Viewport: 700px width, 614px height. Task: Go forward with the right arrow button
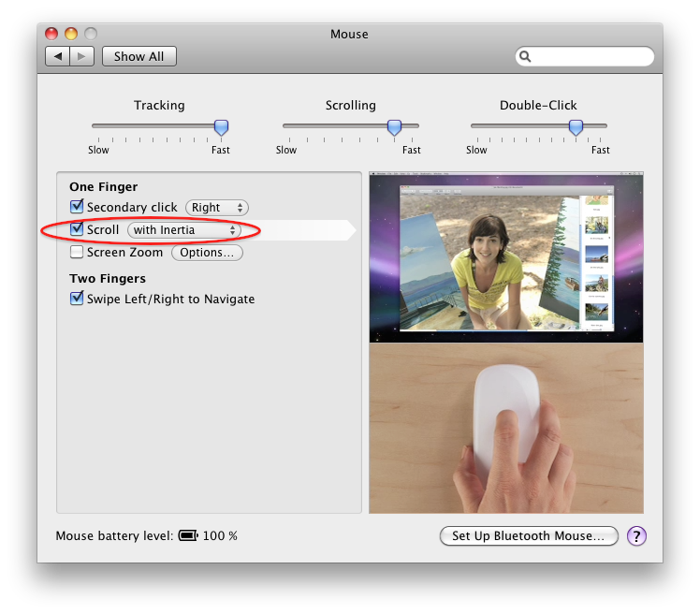point(81,56)
